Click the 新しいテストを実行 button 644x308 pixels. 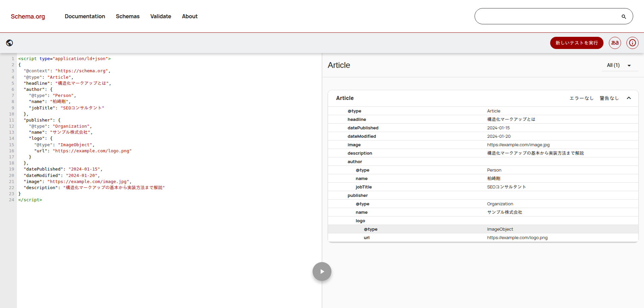point(576,43)
